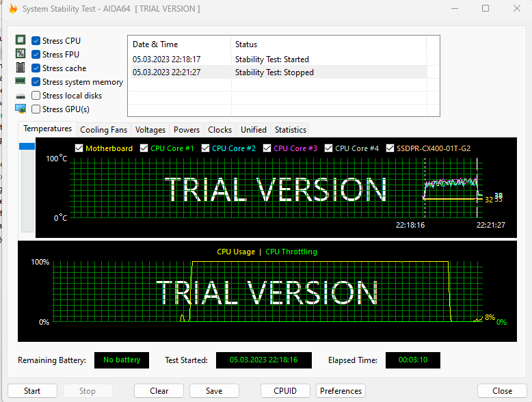Toggle the CPU Core #2 graph checkbox
This screenshot has width=532, height=402.
[205, 148]
